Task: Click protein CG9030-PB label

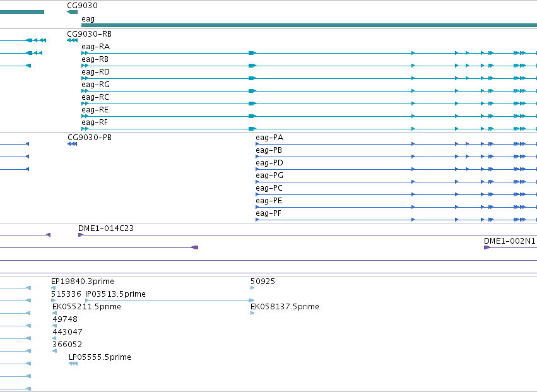Action: (90, 138)
